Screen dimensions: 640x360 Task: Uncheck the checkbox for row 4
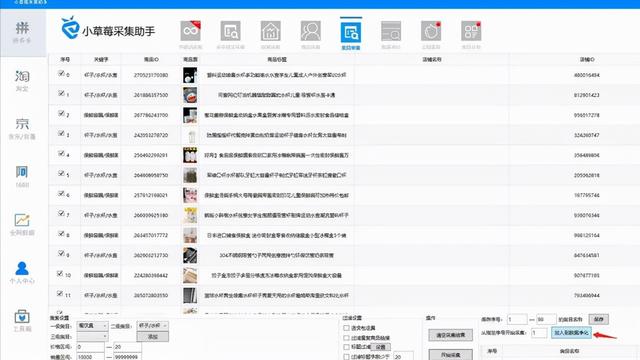click(x=61, y=153)
